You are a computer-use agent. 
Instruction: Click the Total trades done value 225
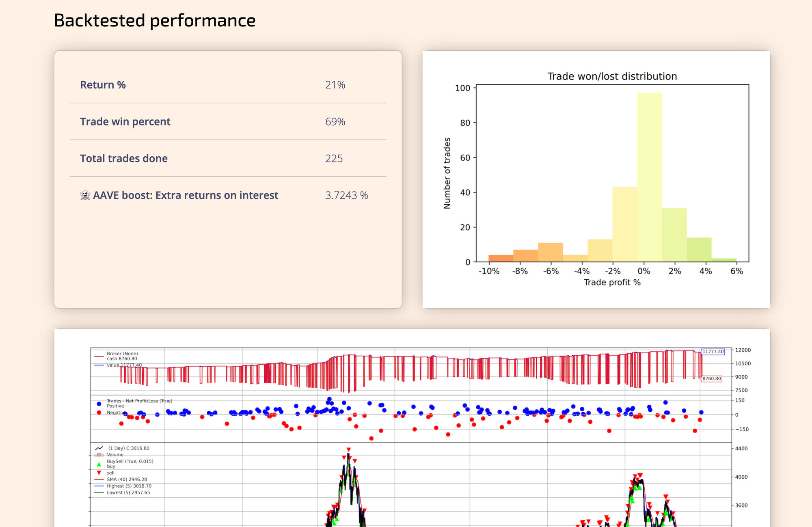334,158
